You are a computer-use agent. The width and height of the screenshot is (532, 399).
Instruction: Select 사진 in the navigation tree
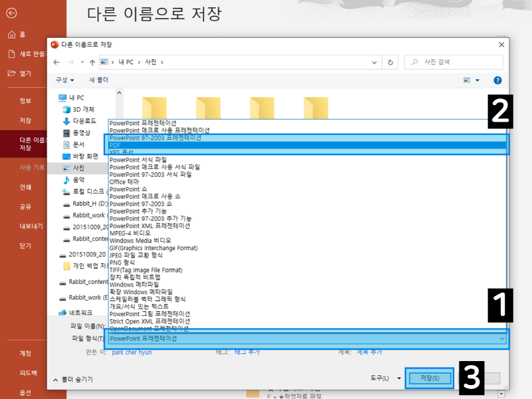[x=74, y=168]
